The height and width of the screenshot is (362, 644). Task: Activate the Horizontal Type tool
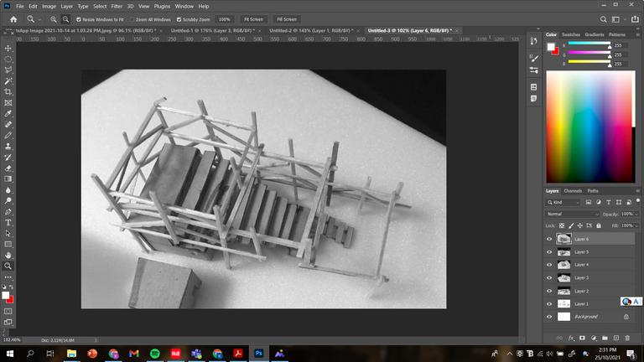8,222
